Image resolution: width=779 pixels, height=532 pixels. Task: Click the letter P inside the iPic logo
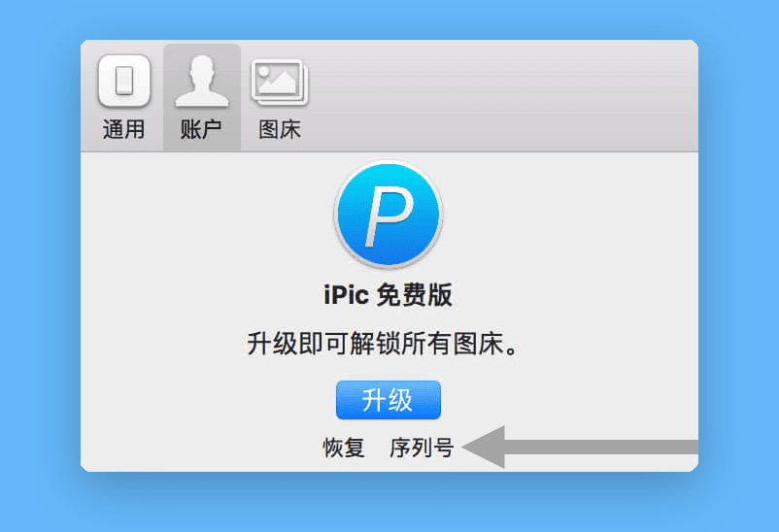click(387, 217)
